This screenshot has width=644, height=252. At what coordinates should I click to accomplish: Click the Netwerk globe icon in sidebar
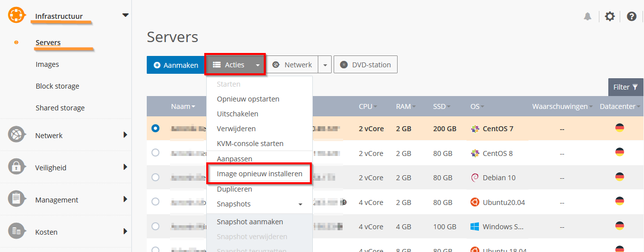pos(16,135)
